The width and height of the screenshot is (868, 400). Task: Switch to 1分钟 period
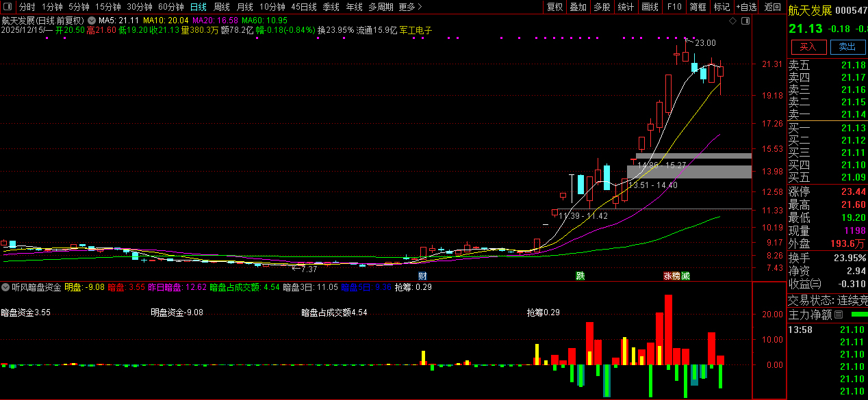coord(52,7)
